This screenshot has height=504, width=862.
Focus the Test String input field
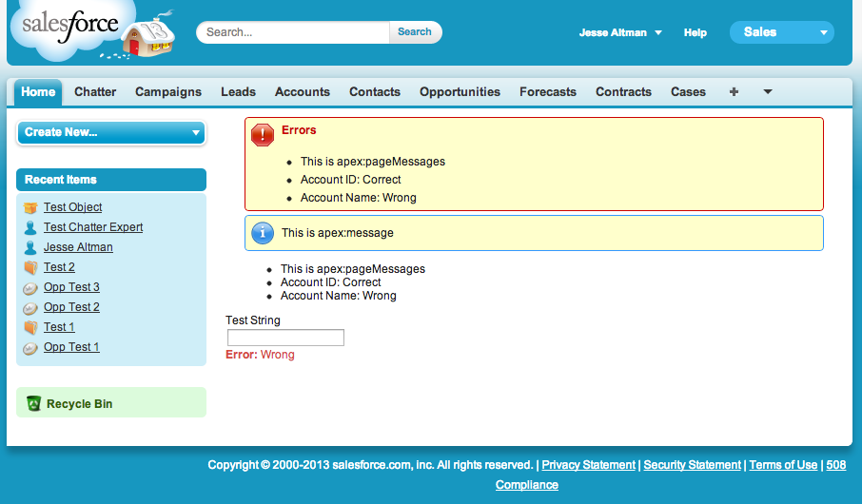(x=285, y=338)
